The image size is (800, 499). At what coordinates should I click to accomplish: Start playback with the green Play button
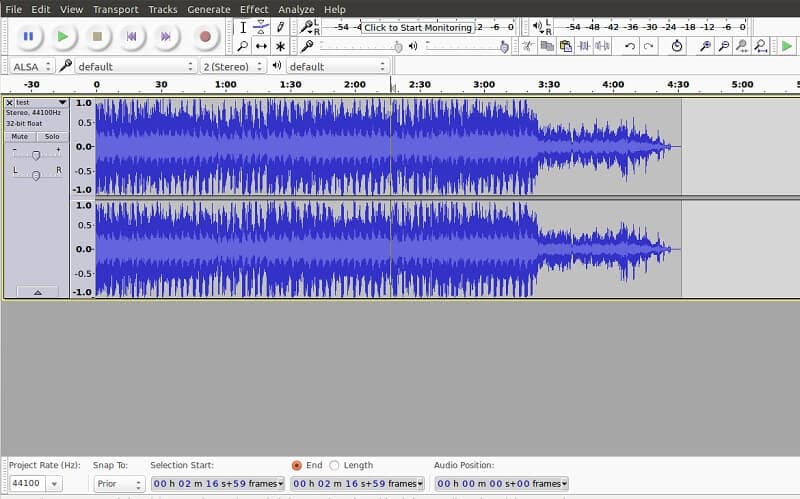point(63,36)
